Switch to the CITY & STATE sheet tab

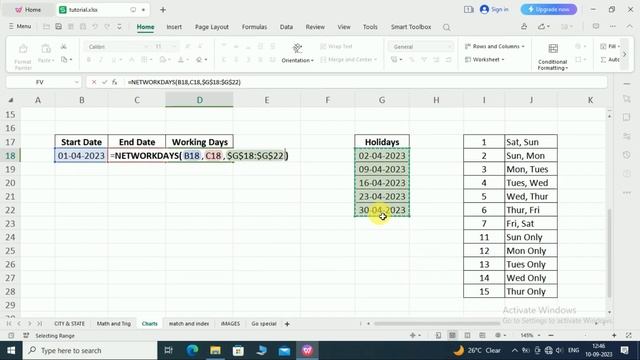click(x=69, y=324)
